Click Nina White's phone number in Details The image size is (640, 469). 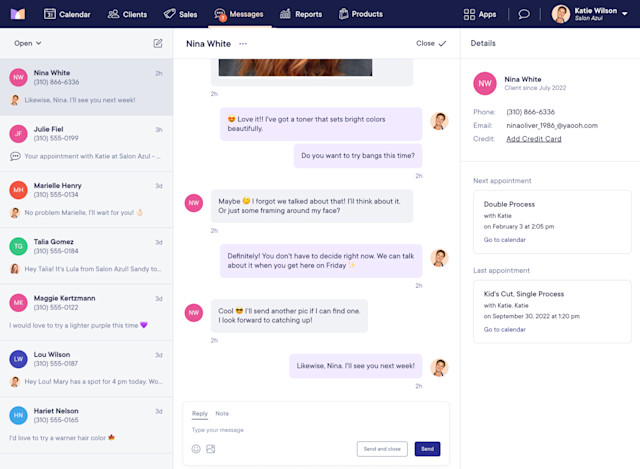click(531, 112)
